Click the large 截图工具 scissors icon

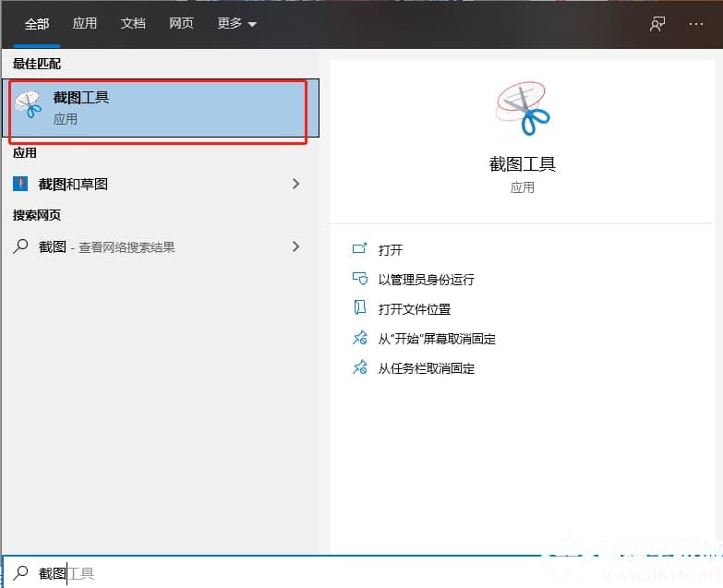(x=523, y=109)
